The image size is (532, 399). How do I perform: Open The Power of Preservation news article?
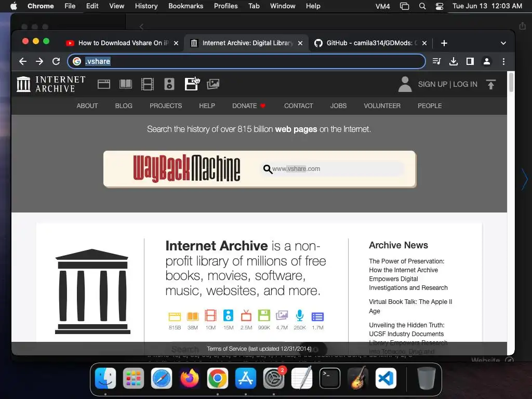[x=408, y=274]
